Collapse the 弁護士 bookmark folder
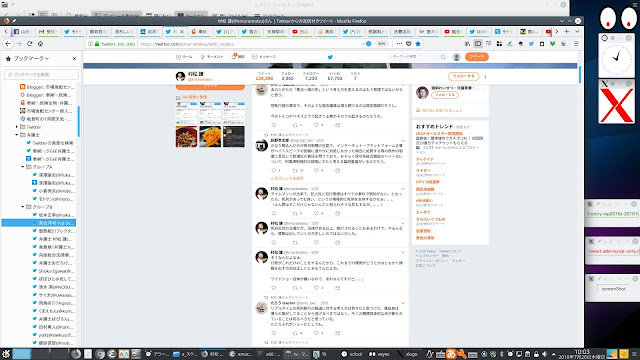640x360 pixels. [17, 135]
